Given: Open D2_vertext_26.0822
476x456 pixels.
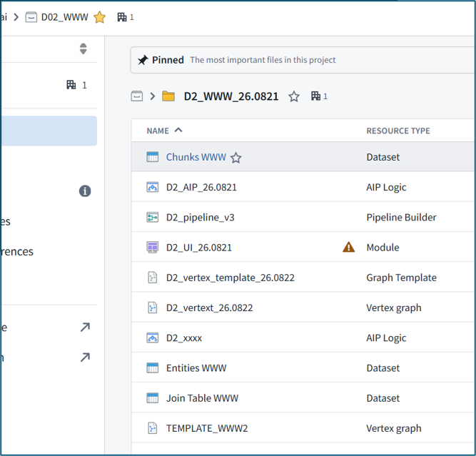Looking at the screenshot, I should click(x=210, y=308).
